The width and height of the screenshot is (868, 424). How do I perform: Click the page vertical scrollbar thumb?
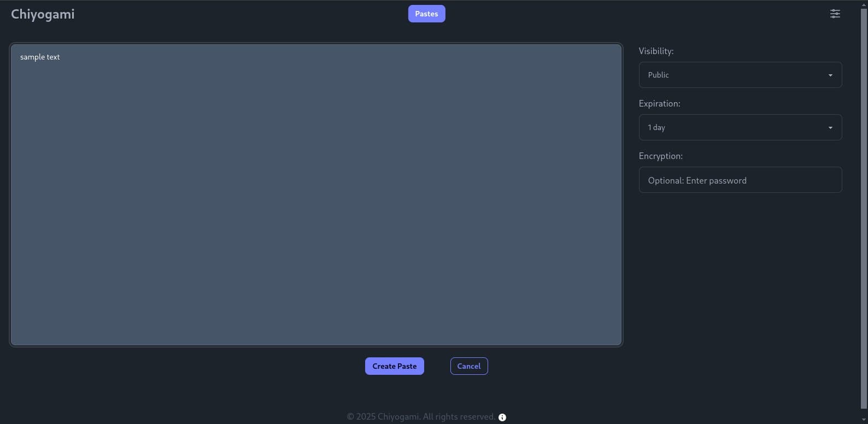pos(864,208)
